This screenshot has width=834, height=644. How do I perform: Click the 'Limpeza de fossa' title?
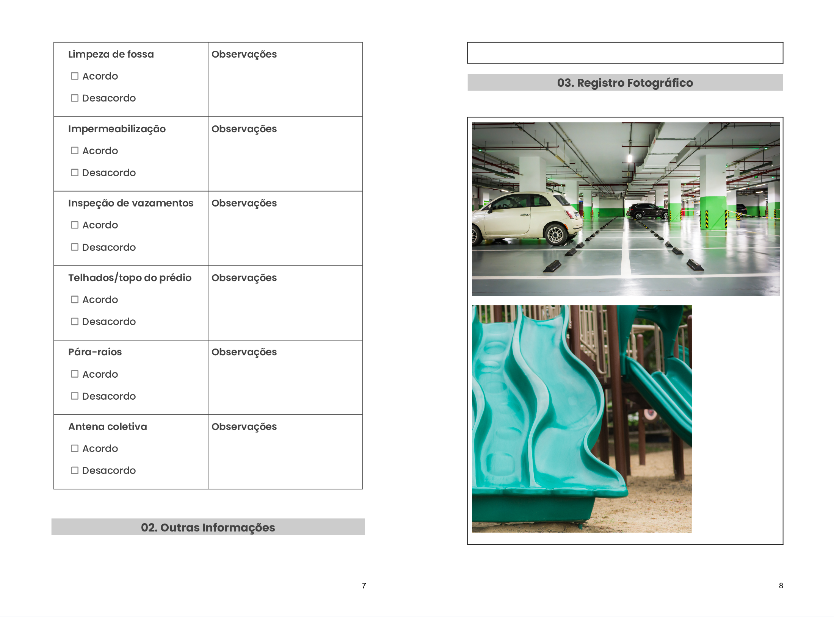tap(111, 54)
